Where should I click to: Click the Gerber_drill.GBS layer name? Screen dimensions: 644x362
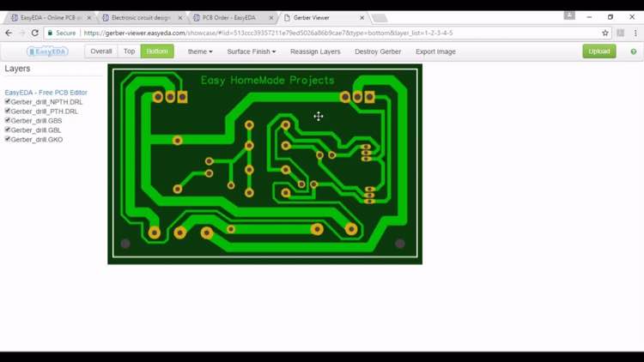[37, 121]
